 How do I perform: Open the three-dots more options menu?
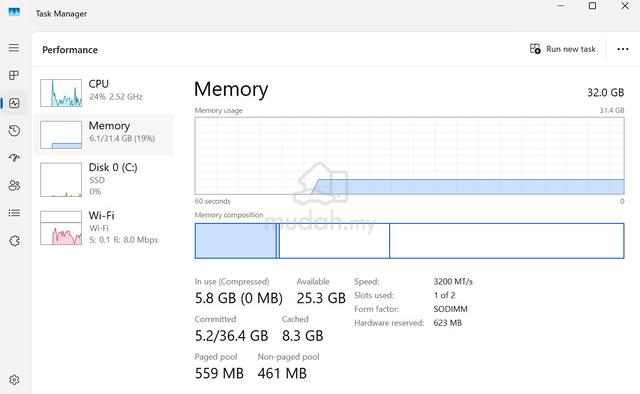click(x=623, y=49)
